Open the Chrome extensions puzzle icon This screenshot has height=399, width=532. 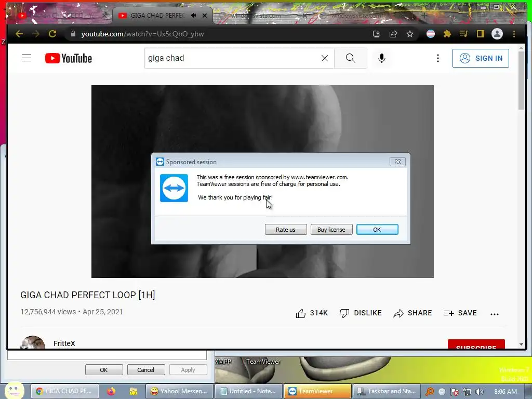(447, 34)
